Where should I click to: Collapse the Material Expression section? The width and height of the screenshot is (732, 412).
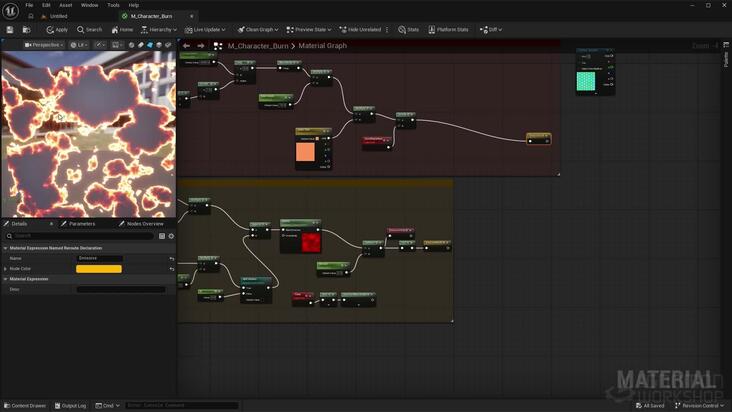click(x=6, y=279)
